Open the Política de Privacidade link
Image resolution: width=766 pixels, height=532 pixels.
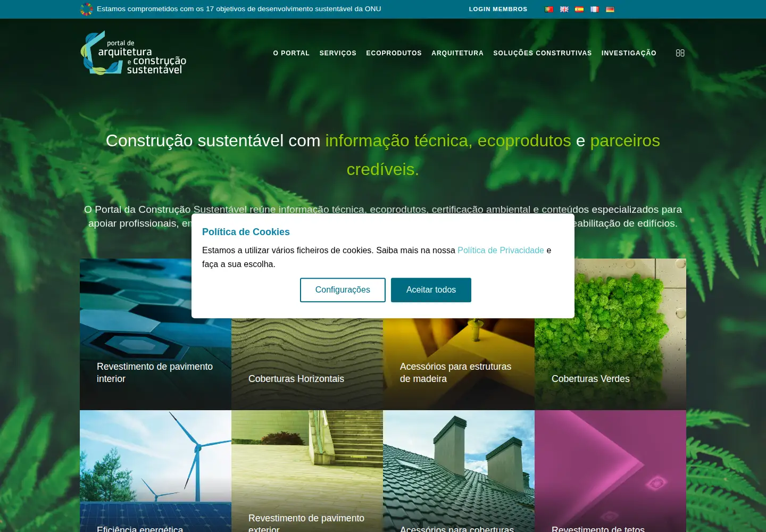[x=501, y=250]
